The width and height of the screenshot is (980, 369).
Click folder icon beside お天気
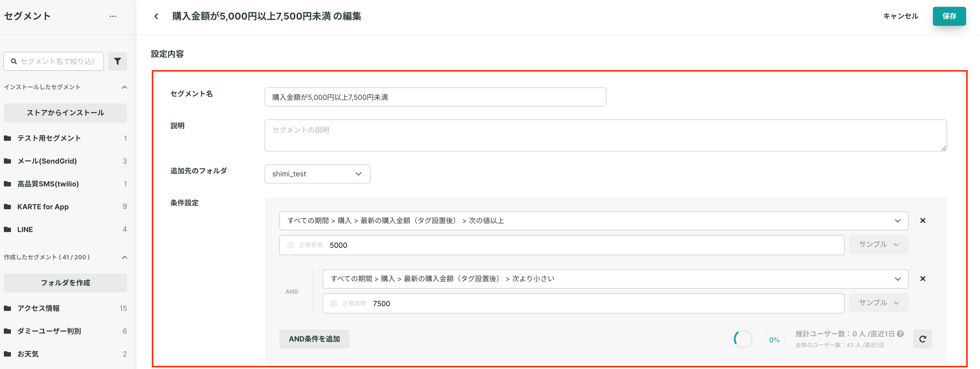(8, 354)
